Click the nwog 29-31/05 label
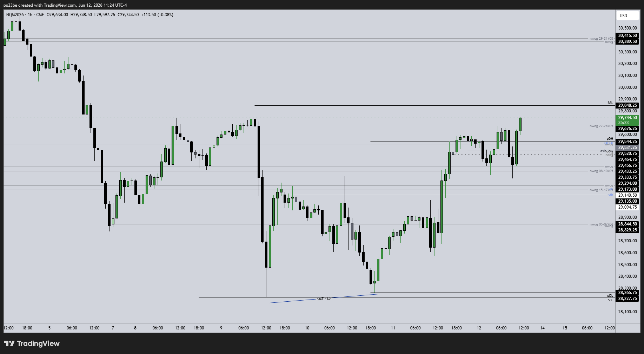The width and height of the screenshot is (644, 354). coord(601,39)
